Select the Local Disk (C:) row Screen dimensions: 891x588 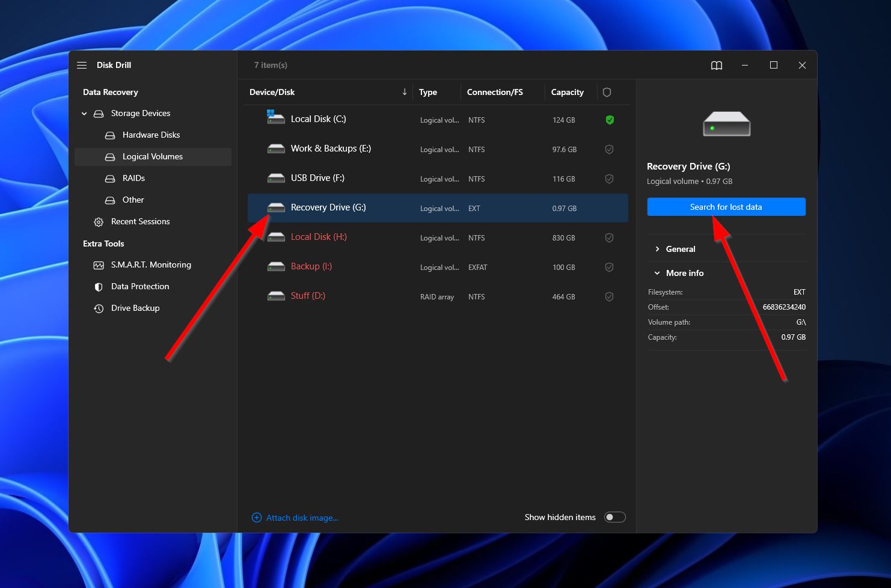point(438,120)
